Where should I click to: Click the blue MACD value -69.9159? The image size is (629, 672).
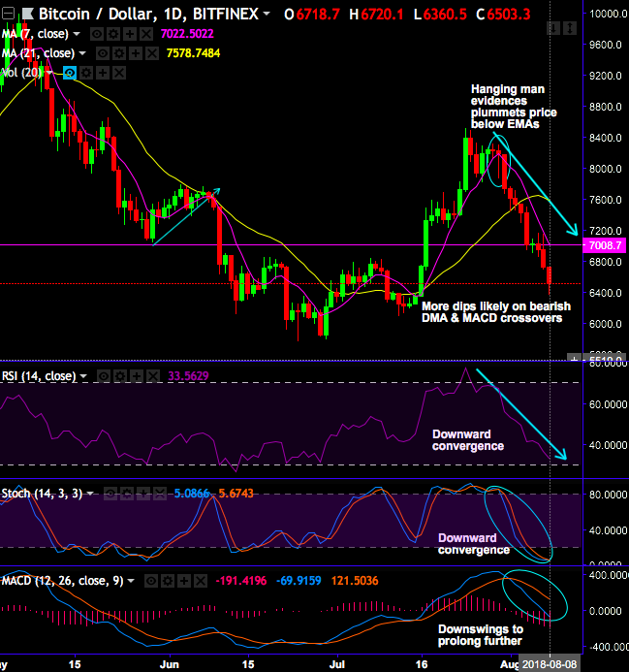[299, 581]
